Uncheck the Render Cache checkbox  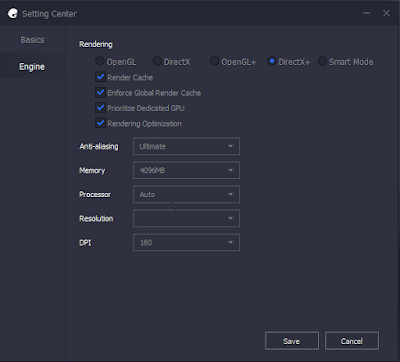tap(100, 77)
